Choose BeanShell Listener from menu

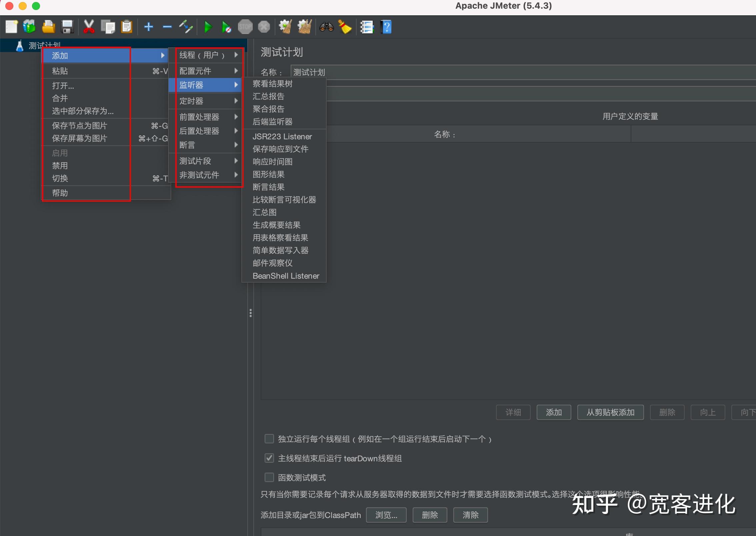coord(284,276)
